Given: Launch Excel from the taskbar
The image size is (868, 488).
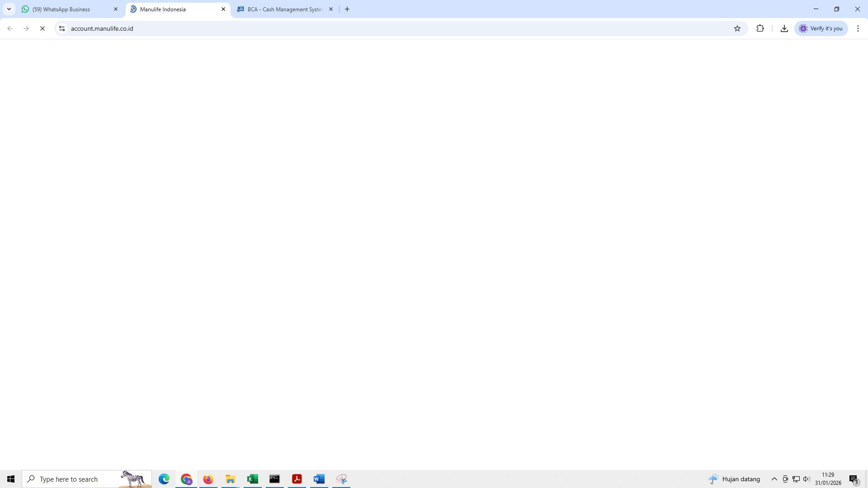Looking at the screenshot, I should [252, 479].
